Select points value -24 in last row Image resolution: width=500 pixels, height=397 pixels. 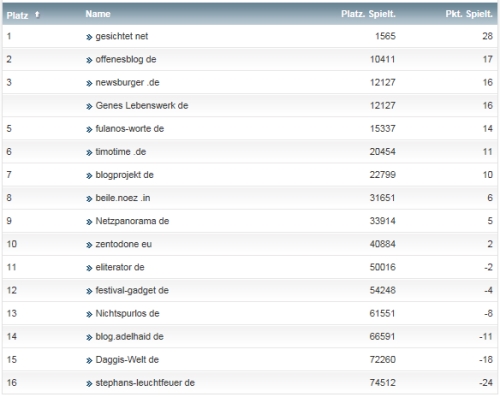[x=486, y=383]
